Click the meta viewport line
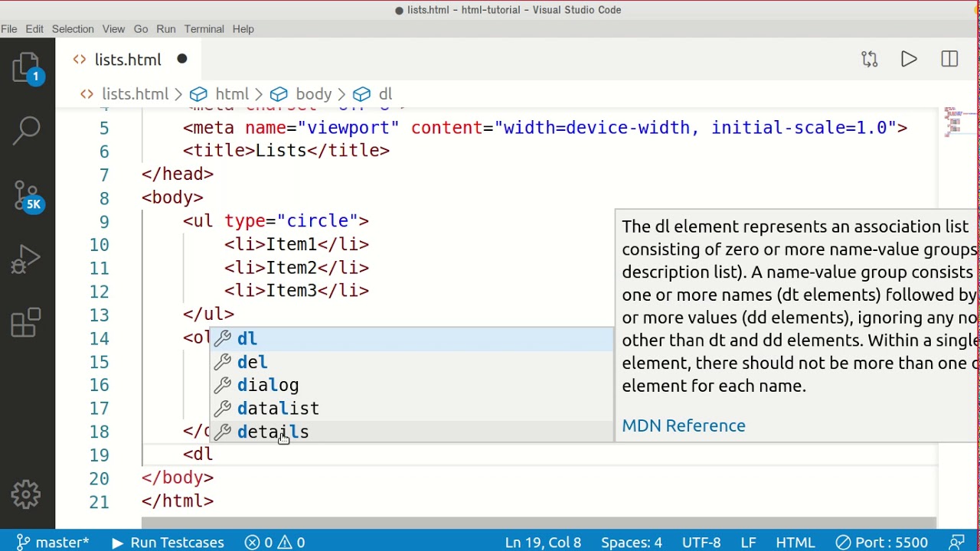Screen dimensions: 980x551 (x=545, y=128)
